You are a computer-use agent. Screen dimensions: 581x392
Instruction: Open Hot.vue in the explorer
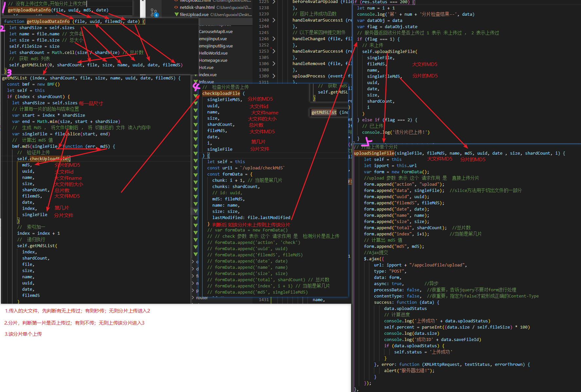[206, 68]
